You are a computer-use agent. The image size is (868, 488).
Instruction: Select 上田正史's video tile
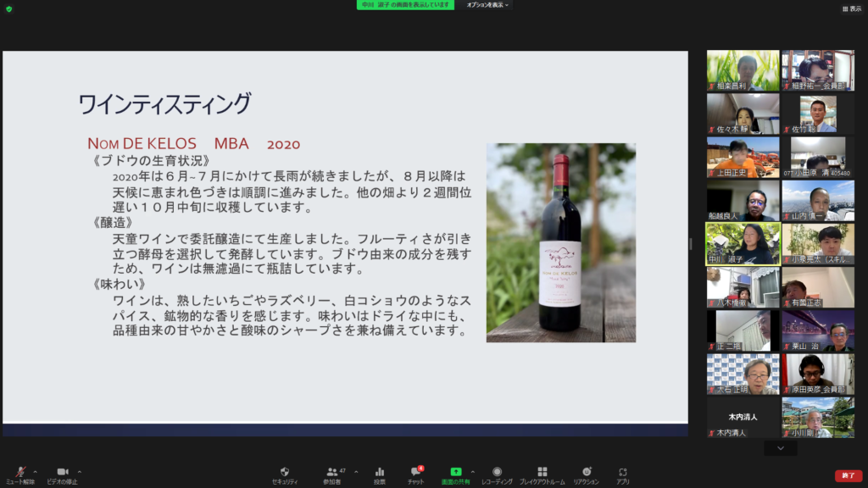tap(743, 157)
